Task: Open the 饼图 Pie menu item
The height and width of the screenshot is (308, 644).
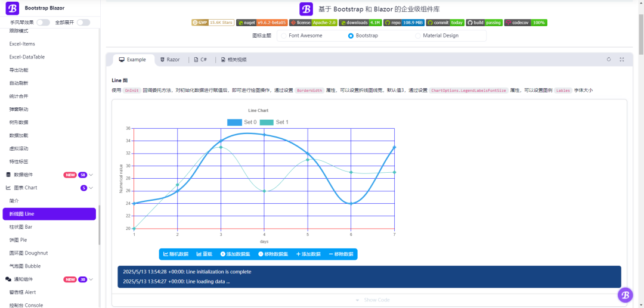Action: pyautogui.click(x=49, y=240)
